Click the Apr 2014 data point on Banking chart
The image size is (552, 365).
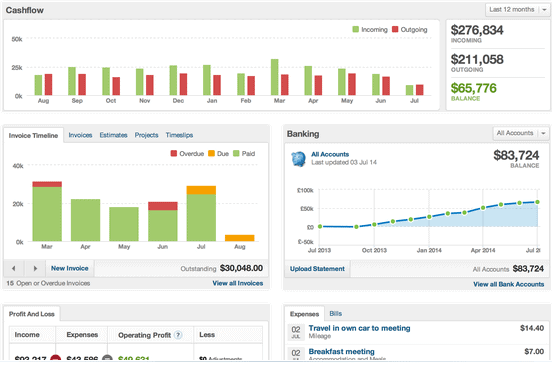483,208
